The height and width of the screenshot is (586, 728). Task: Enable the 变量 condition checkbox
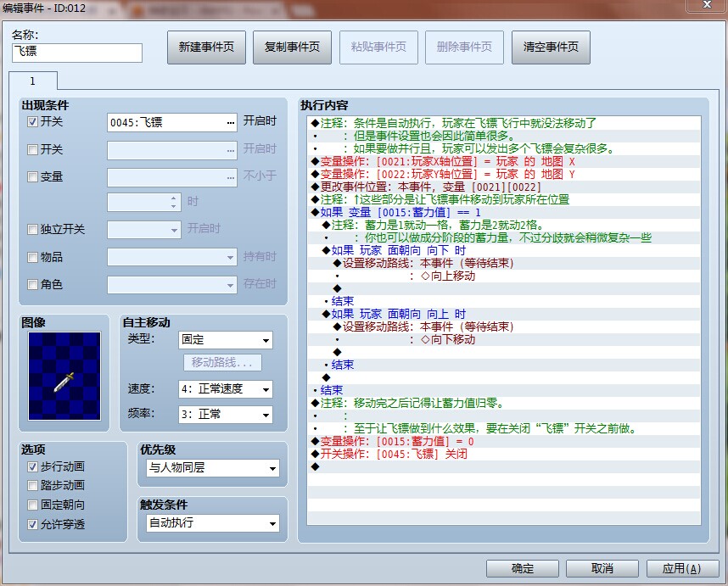click(32, 176)
